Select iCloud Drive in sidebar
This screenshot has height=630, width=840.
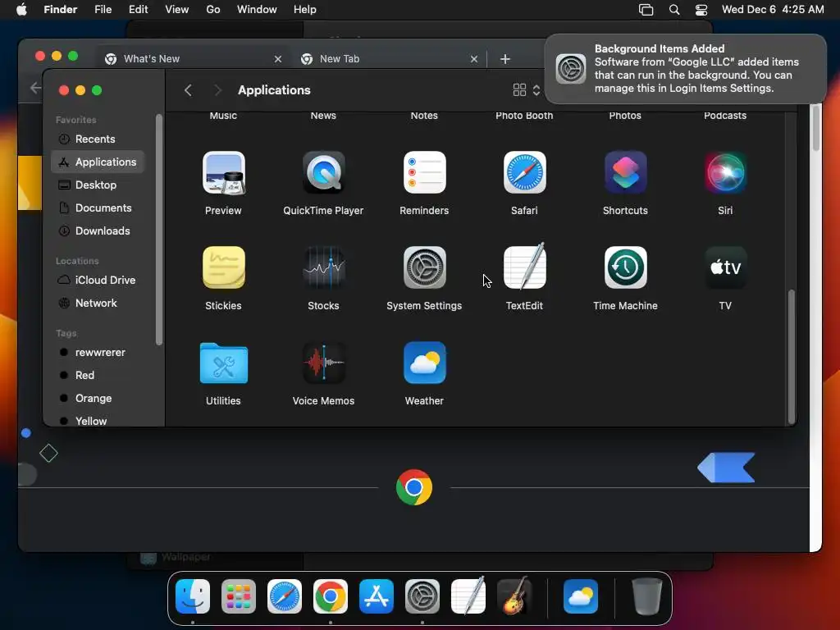98,281
